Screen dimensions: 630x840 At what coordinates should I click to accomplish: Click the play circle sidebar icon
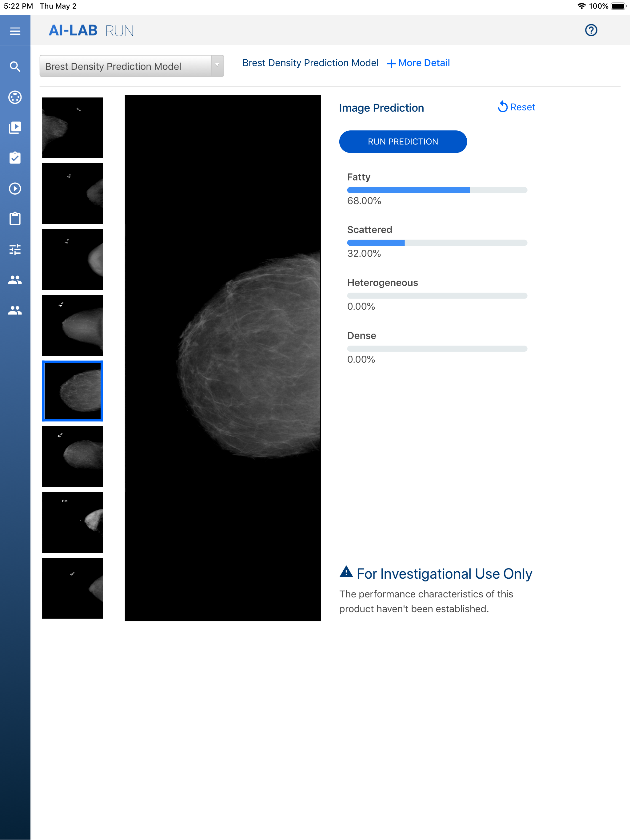coord(15,188)
